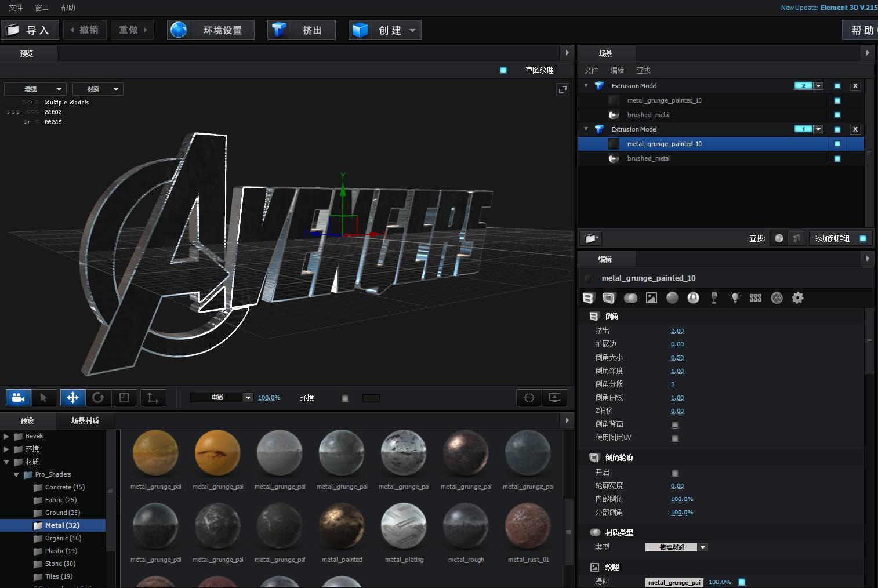This screenshot has height=588, width=878.
Task: Switch to the 预设 tab
Action: (x=27, y=420)
